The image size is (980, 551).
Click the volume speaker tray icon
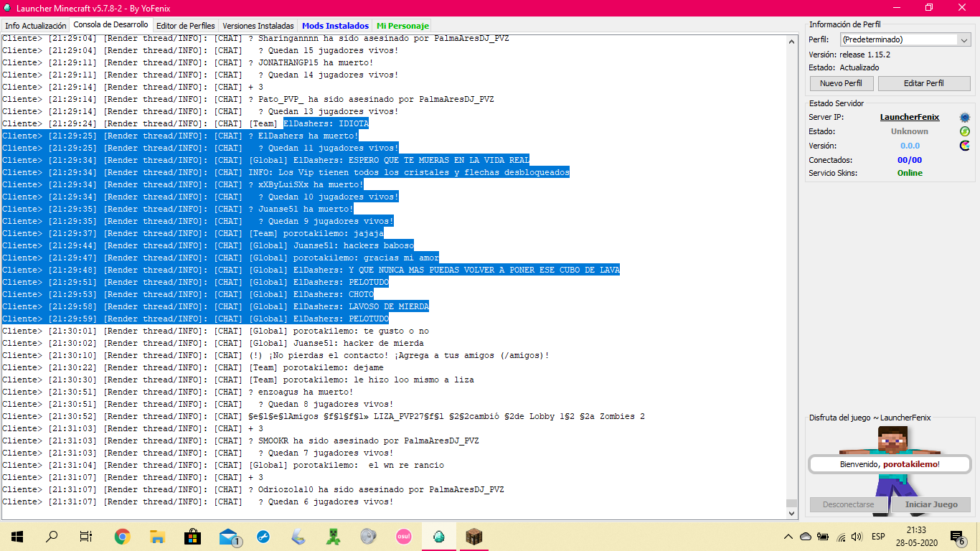pos(857,537)
